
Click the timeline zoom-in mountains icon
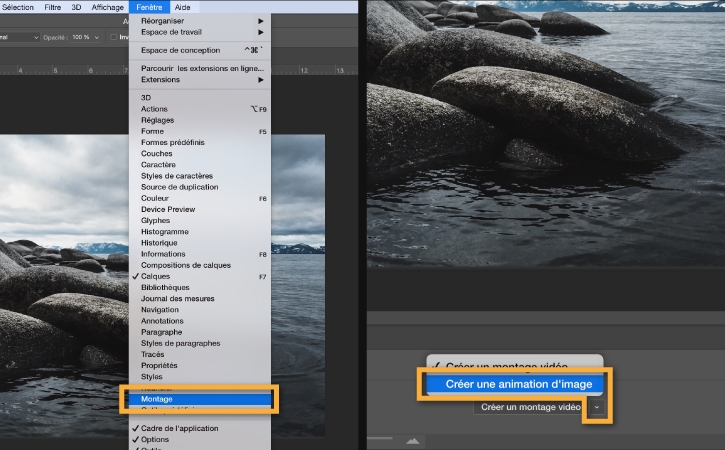coord(412,441)
